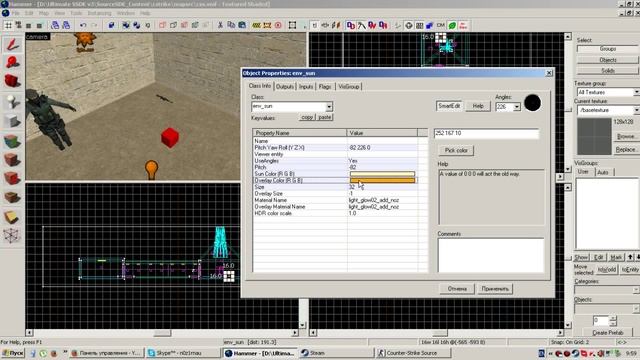Click the Отмена button
Screen dimensions: 640x360
(457, 289)
